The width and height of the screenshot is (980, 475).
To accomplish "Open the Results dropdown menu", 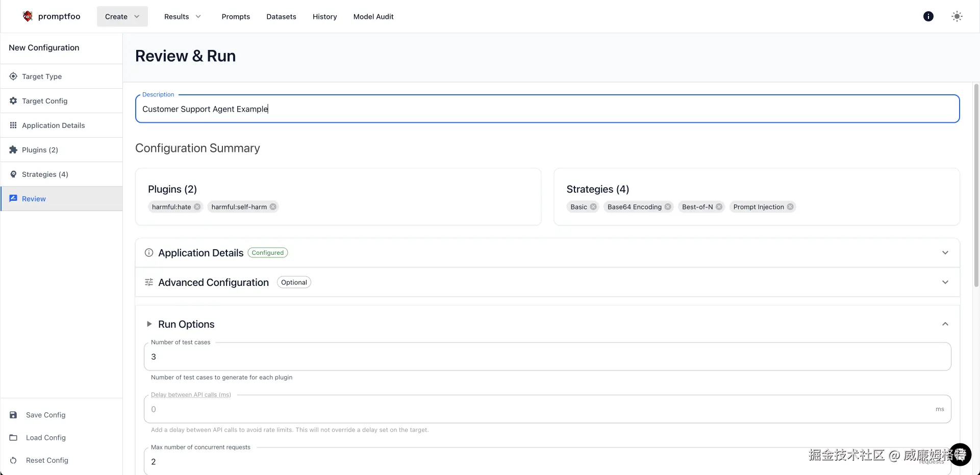I will click(183, 17).
